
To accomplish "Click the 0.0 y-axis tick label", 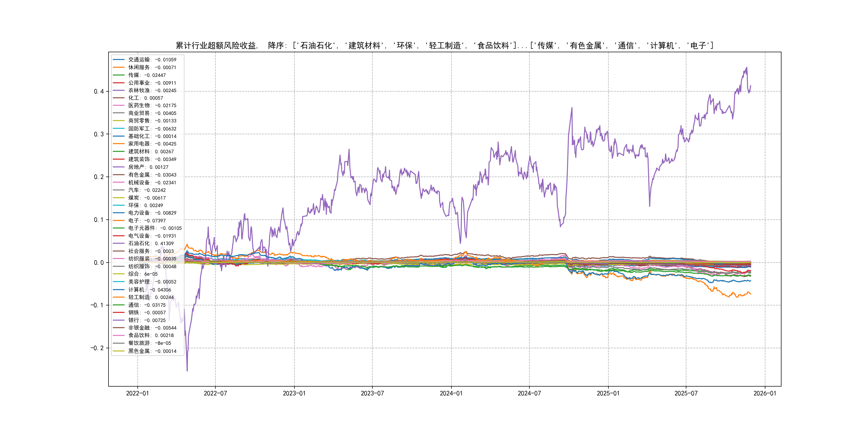I will pos(99,263).
